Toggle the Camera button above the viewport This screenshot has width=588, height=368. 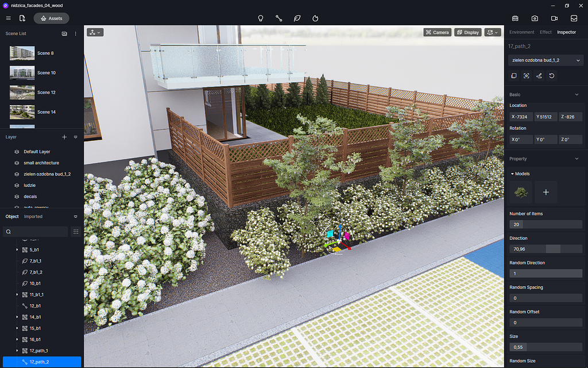click(x=437, y=32)
